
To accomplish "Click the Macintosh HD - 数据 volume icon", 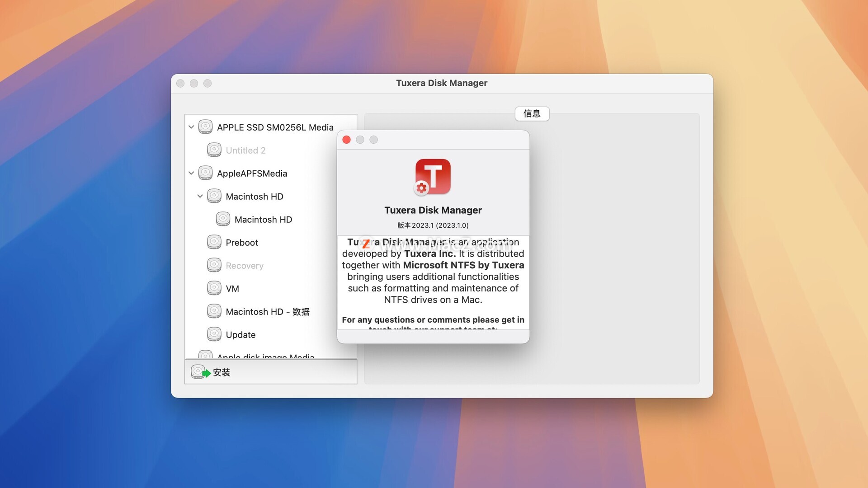I will pos(214,311).
